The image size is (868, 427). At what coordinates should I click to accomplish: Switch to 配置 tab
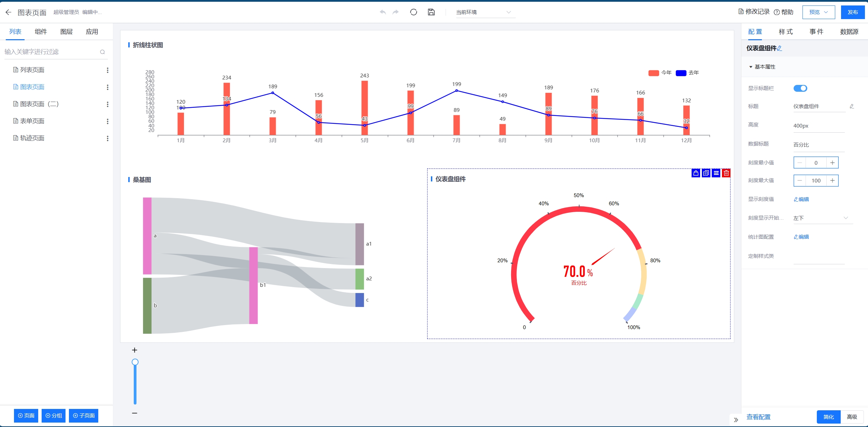755,32
